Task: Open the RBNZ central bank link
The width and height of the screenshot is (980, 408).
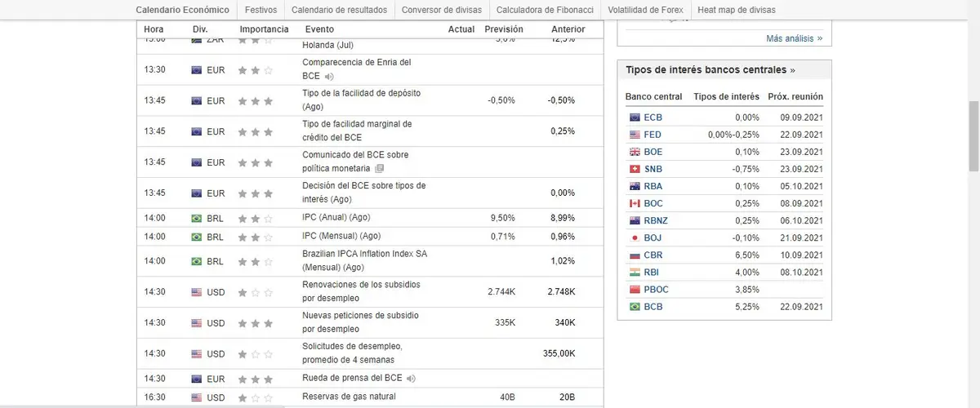Action: pos(657,220)
